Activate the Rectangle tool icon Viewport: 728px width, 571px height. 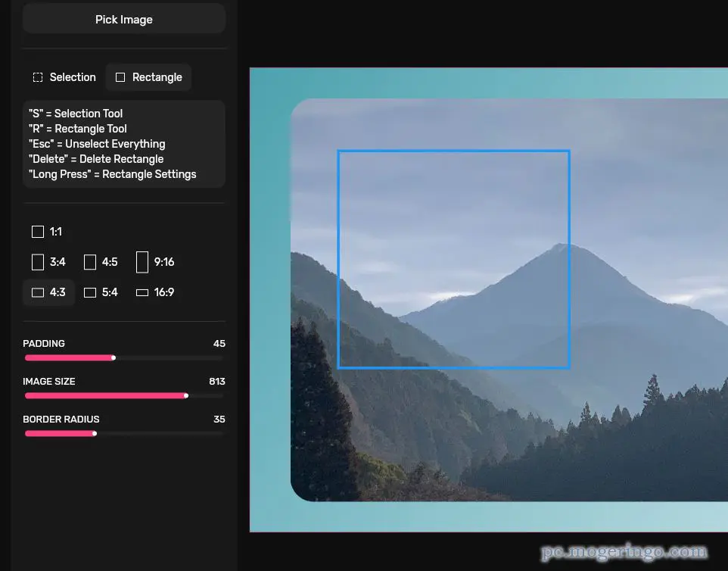120,77
